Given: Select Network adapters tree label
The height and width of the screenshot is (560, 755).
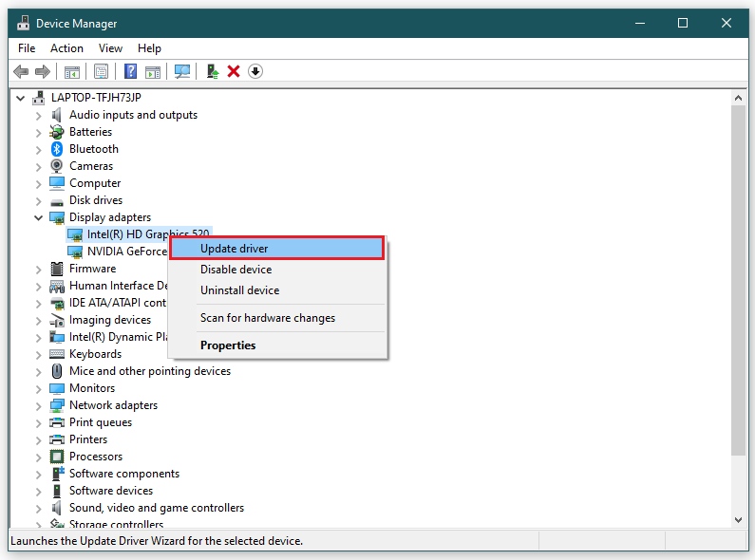Looking at the screenshot, I should click(x=113, y=405).
